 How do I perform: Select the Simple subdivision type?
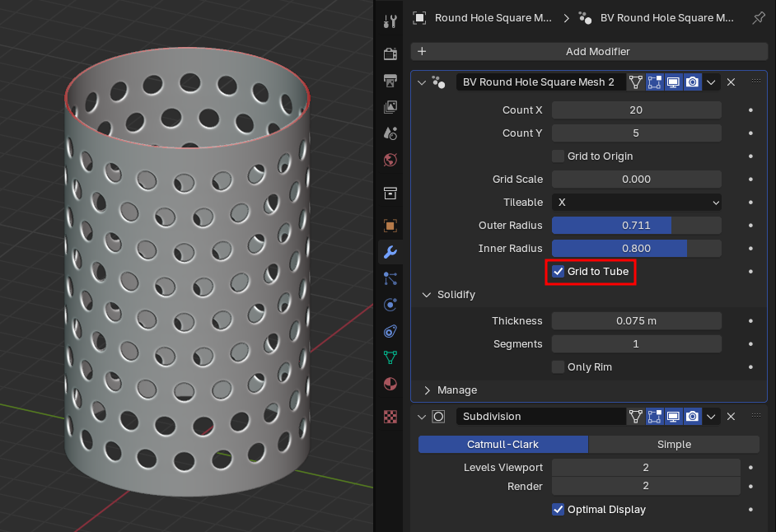point(674,445)
